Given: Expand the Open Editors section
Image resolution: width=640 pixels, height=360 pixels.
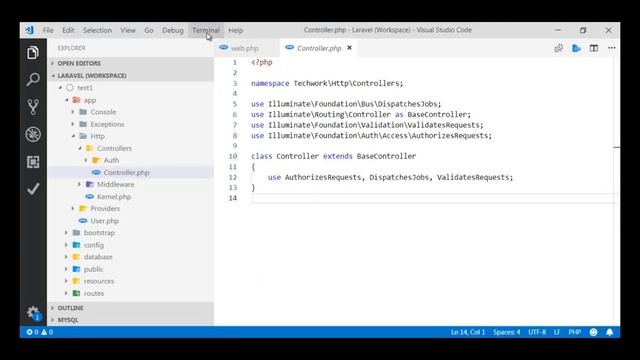Looking at the screenshot, I should tap(131, 63).
